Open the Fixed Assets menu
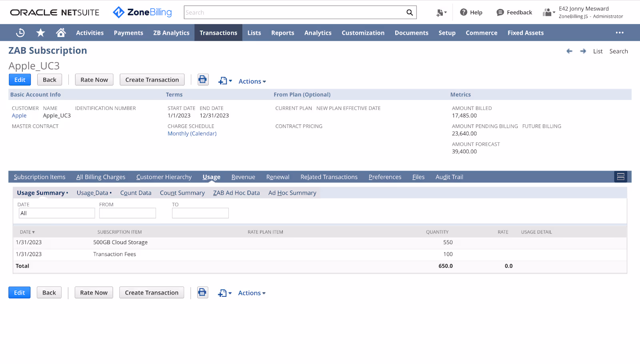The image size is (640, 364). coord(526,33)
